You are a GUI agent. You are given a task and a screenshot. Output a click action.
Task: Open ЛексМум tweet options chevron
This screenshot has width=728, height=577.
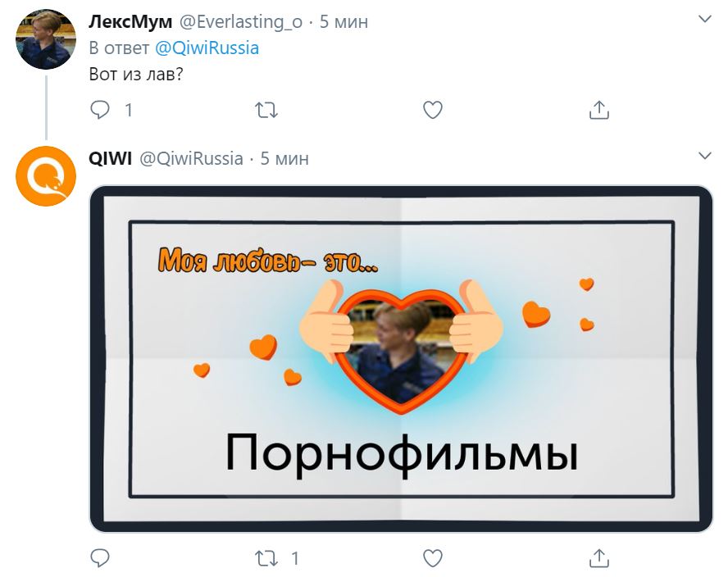click(x=705, y=19)
